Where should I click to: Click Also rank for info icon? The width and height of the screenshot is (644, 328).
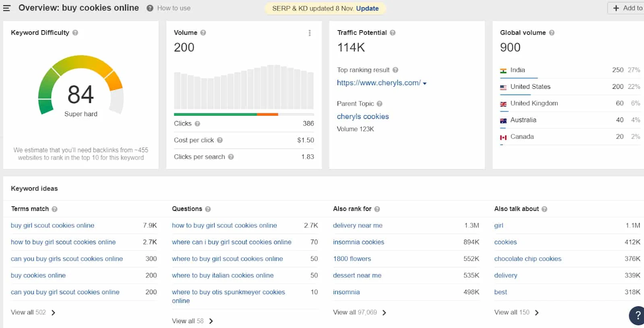377,209
